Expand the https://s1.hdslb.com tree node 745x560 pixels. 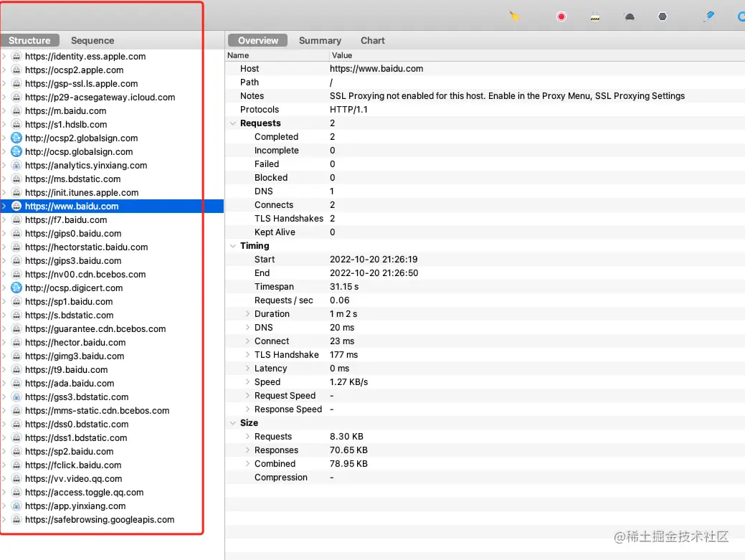tap(4, 125)
